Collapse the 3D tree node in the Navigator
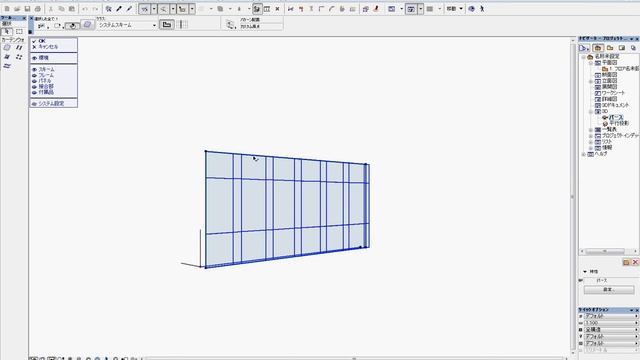Image resolution: width=640 pixels, height=360 pixels. [x=591, y=111]
